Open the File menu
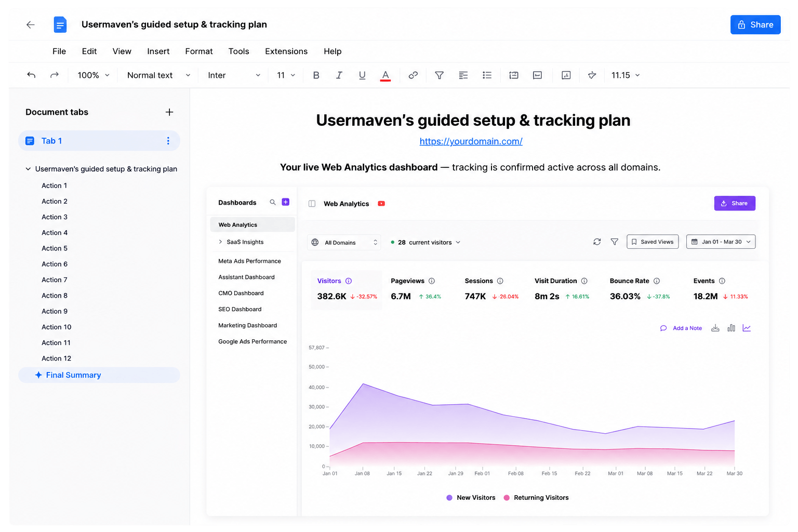798x532 pixels. pos(59,51)
